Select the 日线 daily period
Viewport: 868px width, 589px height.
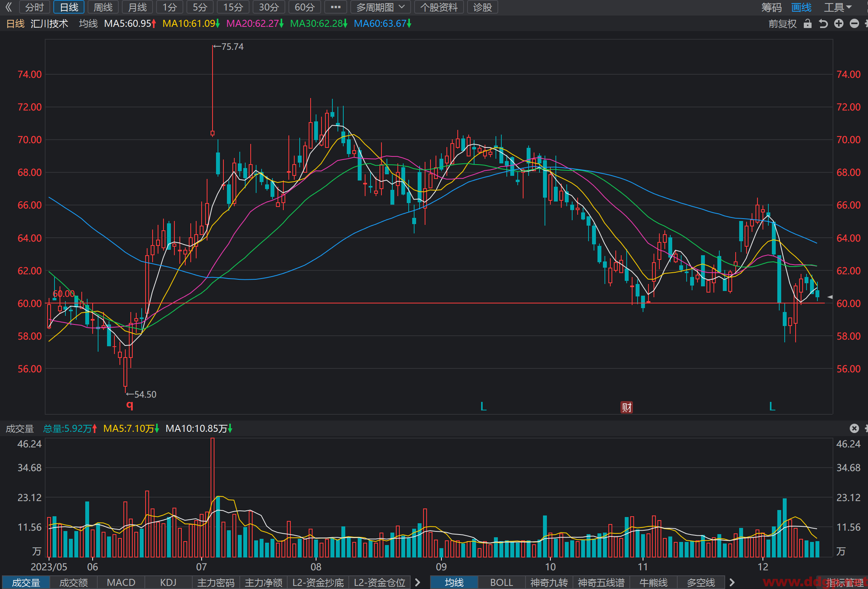coord(69,7)
